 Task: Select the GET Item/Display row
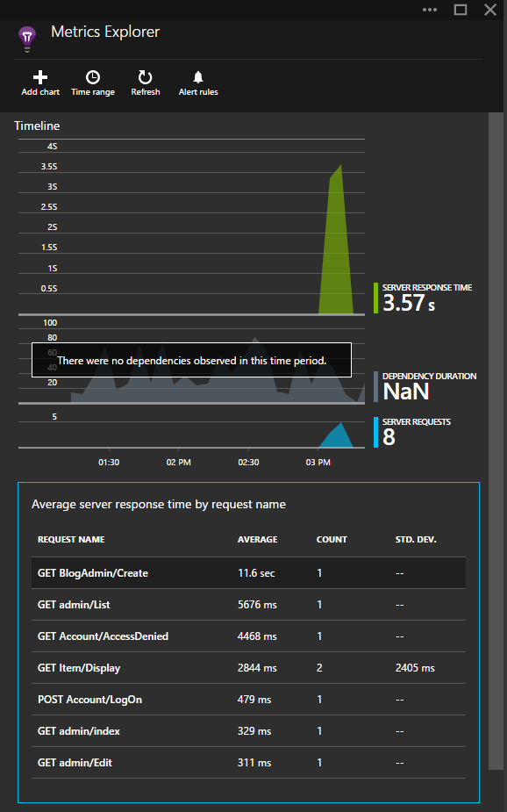pos(248,667)
